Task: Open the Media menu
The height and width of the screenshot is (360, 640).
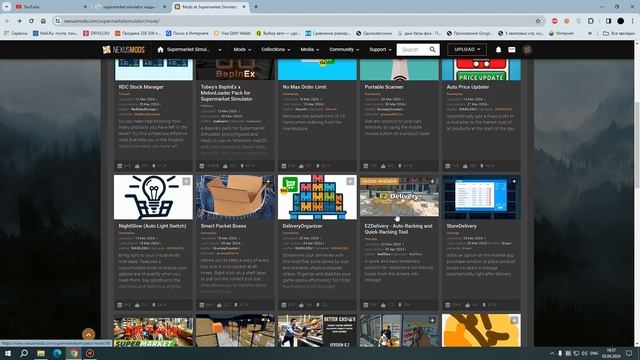Action: pos(310,49)
